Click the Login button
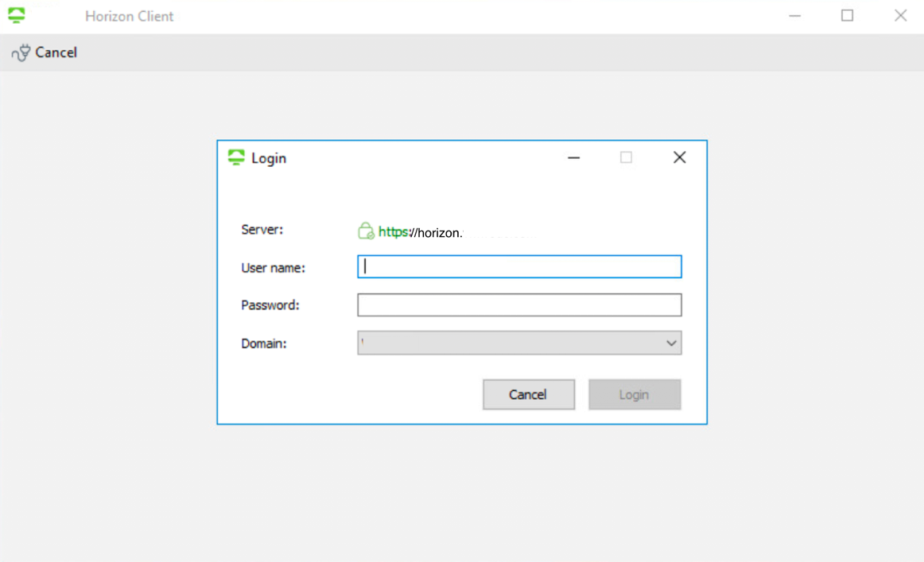The height and width of the screenshot is (562, 924). click(x=635, y=394)
